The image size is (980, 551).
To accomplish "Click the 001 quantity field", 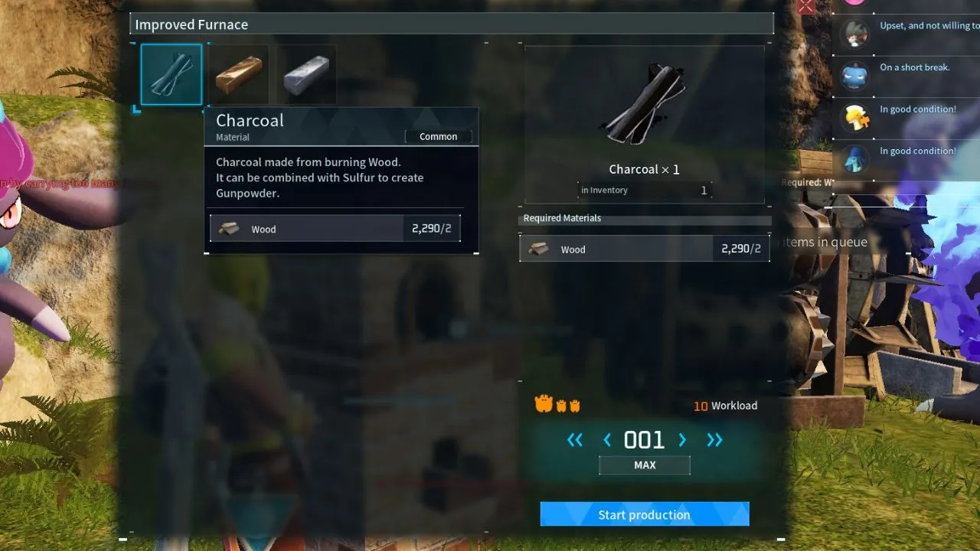I will pyautogui.click(x=645, y=440).
